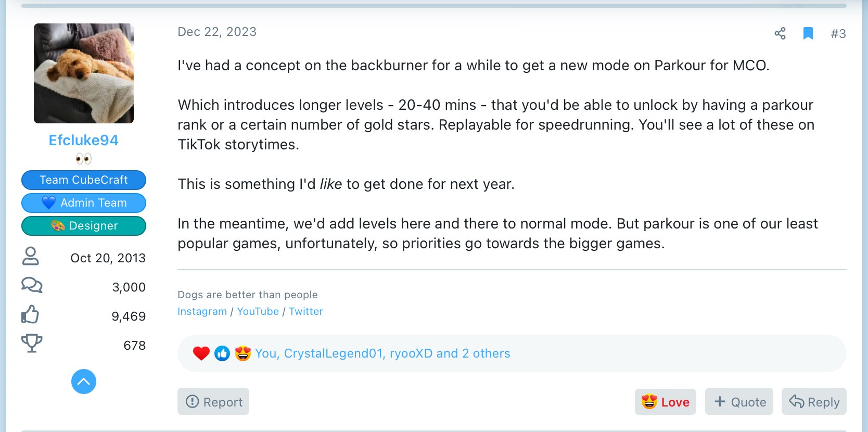The image size is (868, 432).
Task: Click the Designer badge
Action: point(84,226)
